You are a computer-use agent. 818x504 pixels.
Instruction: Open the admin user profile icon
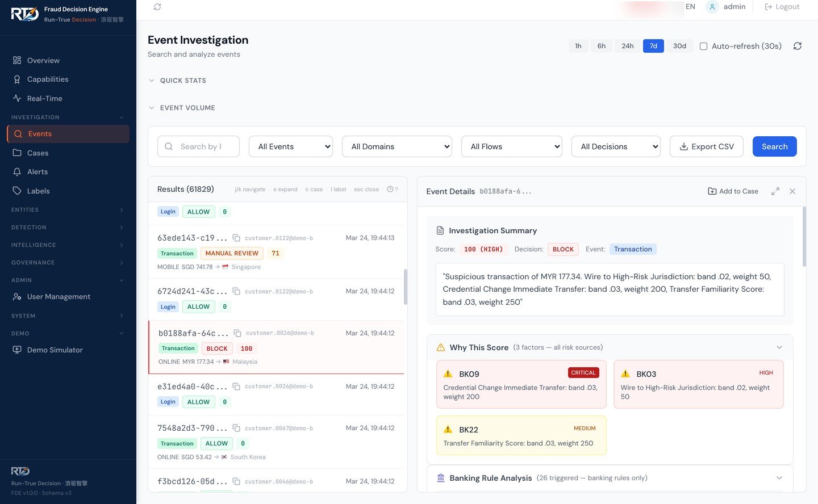712,7
